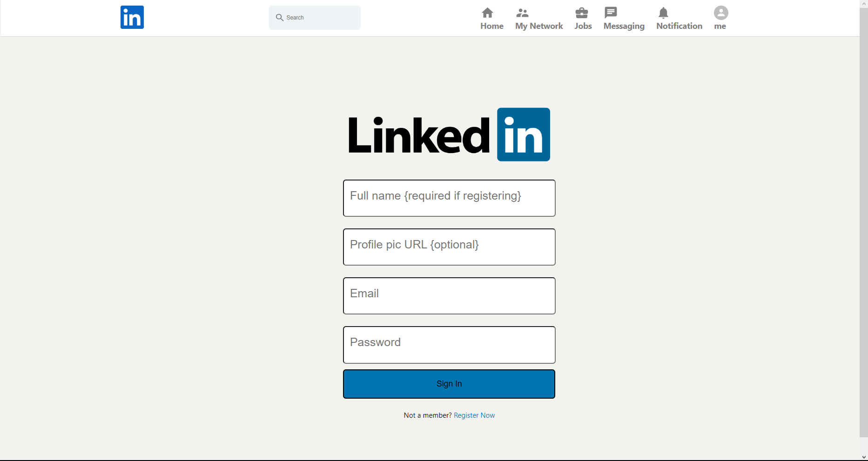Click the large LinkedIn logo above the form
The height and width of the screenshot is (461, 868).
click(449, 134)
